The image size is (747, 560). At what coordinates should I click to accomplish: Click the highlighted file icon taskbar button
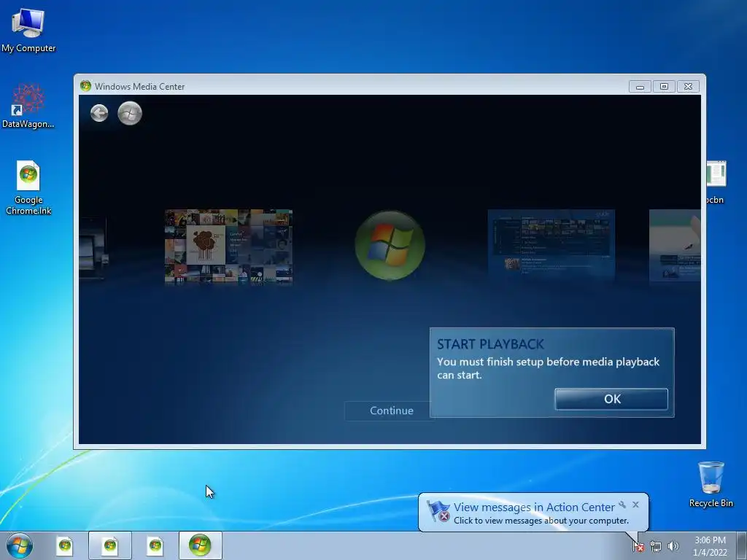click(110, 545)
